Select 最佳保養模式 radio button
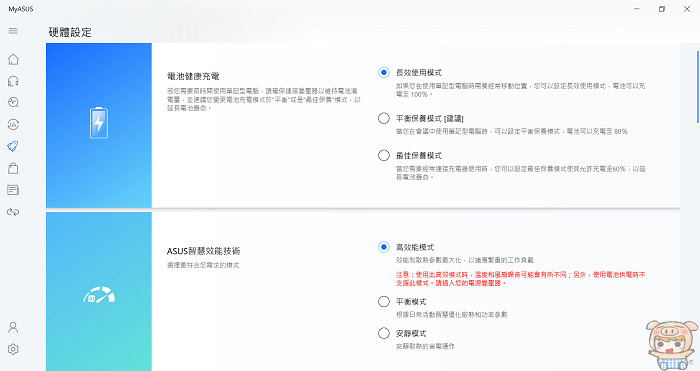This screenshot has width=700, height=371. click(x=383, y=155)
